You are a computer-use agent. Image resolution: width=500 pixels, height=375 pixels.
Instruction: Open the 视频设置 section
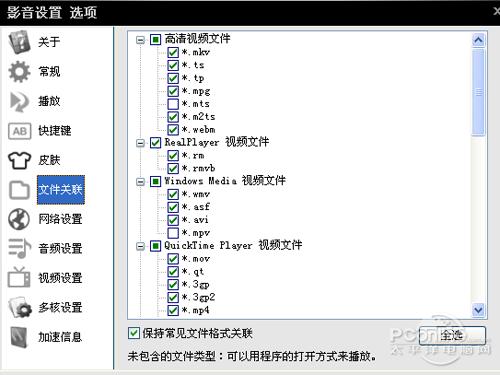tap(60, 278)
